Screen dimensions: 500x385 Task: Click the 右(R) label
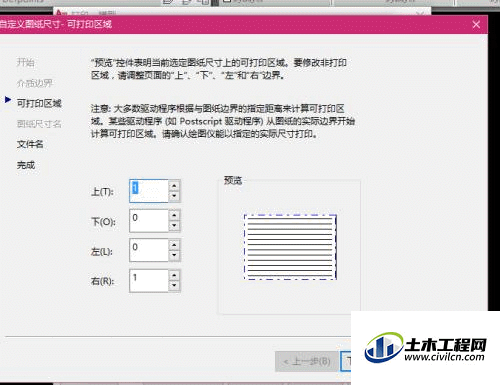tap(102, 281)
